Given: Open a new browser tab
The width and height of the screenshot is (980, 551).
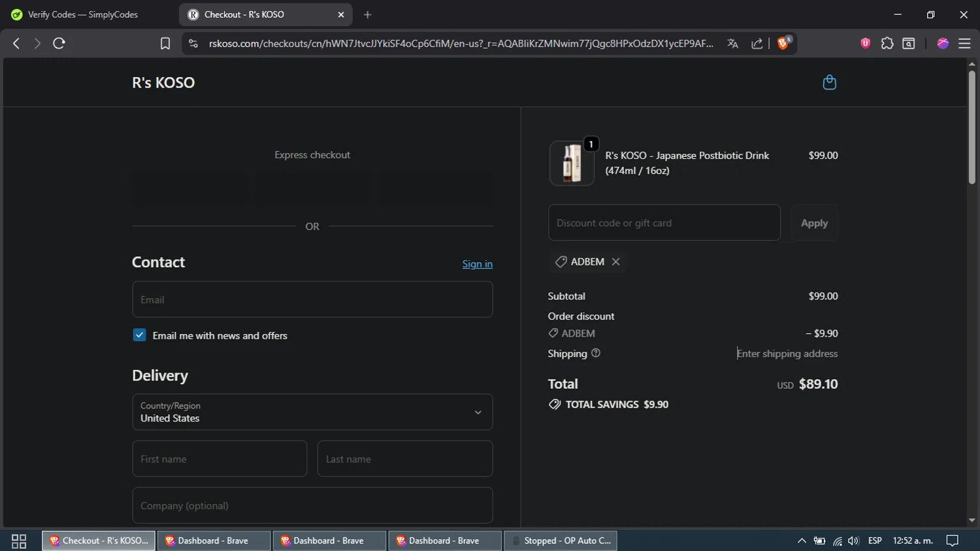Looking at the screenshot, I should coord(367,14).
